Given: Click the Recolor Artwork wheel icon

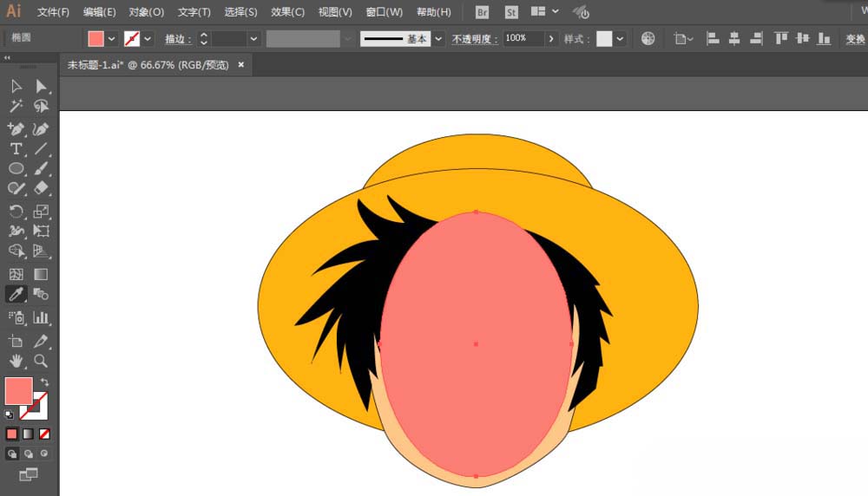Looking at the screenshot, I should point(648,38).
